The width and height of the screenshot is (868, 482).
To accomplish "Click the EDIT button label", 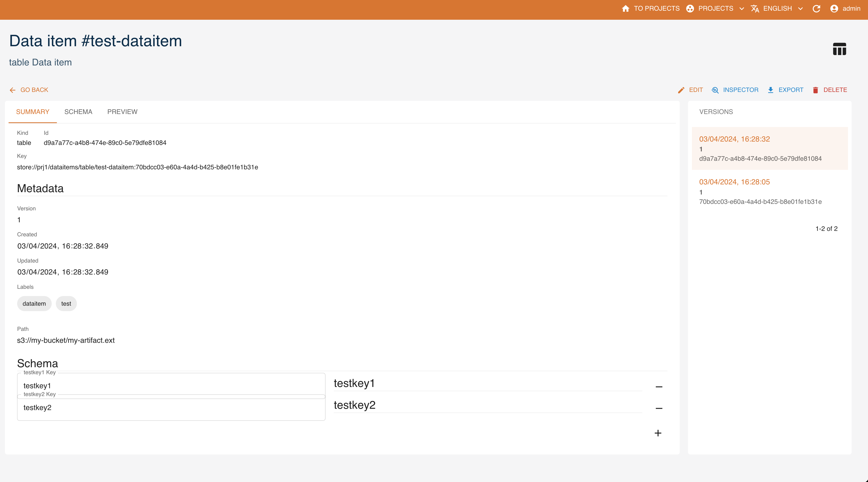I will coord(696,90).
